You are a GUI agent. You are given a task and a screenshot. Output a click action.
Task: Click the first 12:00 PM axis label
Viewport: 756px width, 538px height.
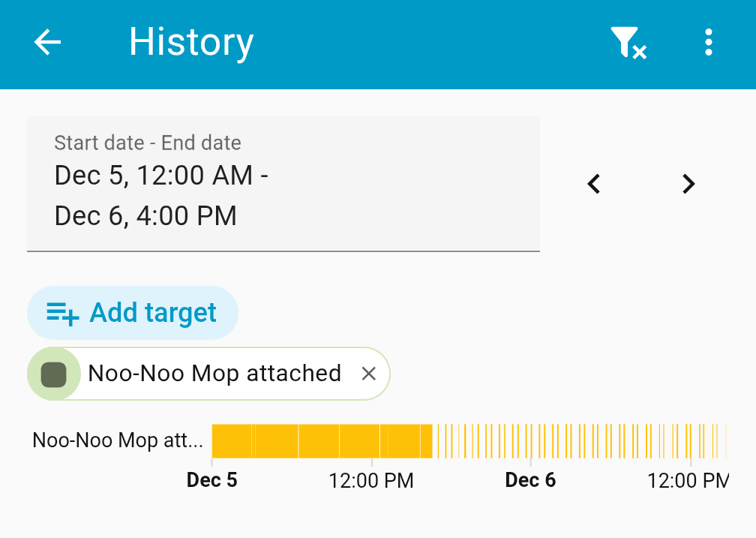click(371, 480)
